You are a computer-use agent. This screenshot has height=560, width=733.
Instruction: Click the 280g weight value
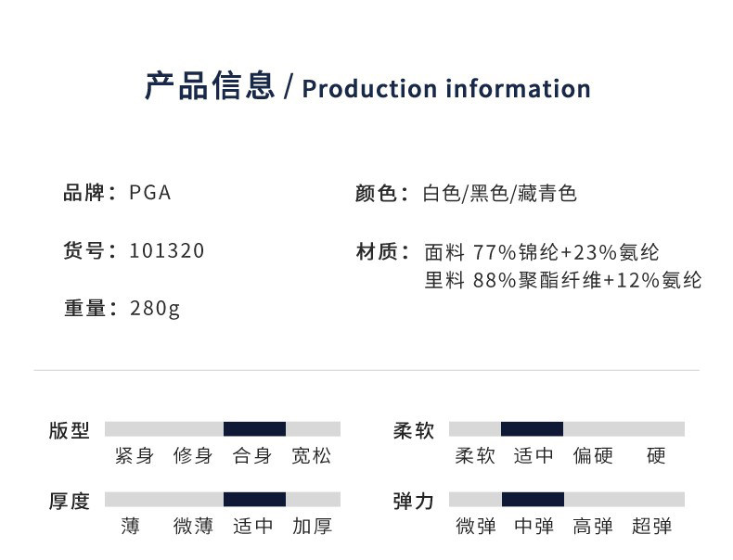[x=155, y=309]
